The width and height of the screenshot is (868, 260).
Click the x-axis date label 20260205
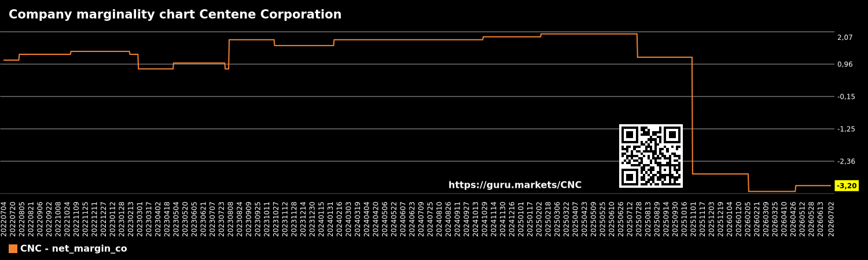(748, 219)
